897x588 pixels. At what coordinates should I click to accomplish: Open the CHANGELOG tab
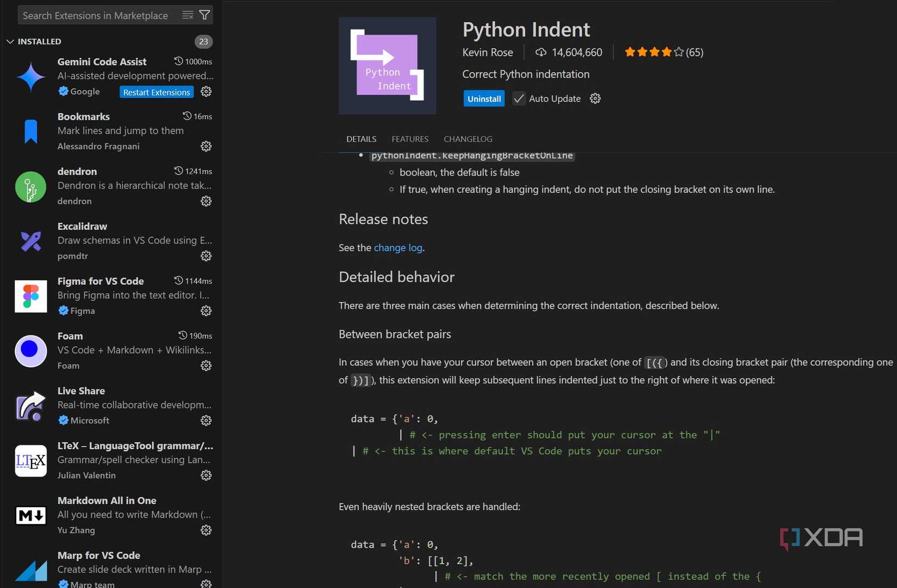(x=468, y=139)
